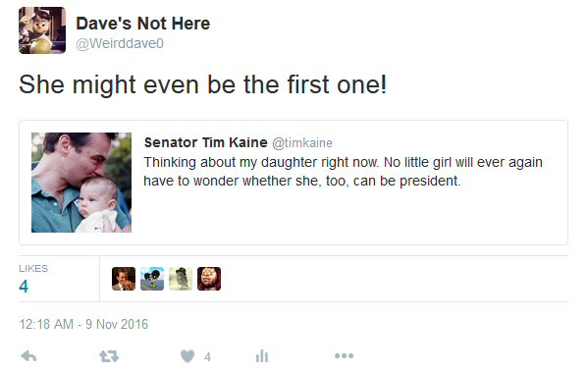
Task: Open Dave's Not Here profile avatar
Action: (42, 30)
